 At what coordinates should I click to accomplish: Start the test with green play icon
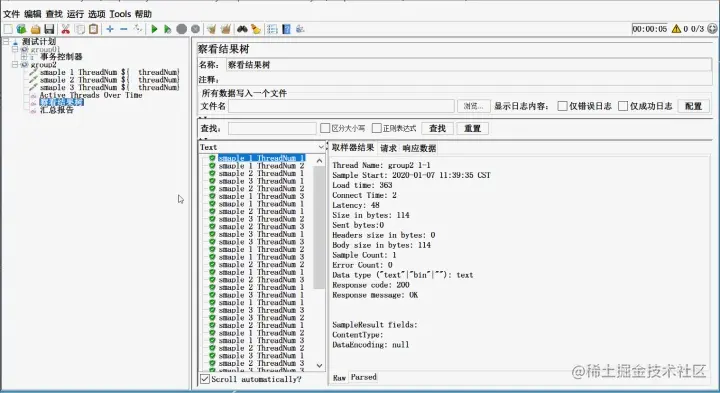point(154,29)
